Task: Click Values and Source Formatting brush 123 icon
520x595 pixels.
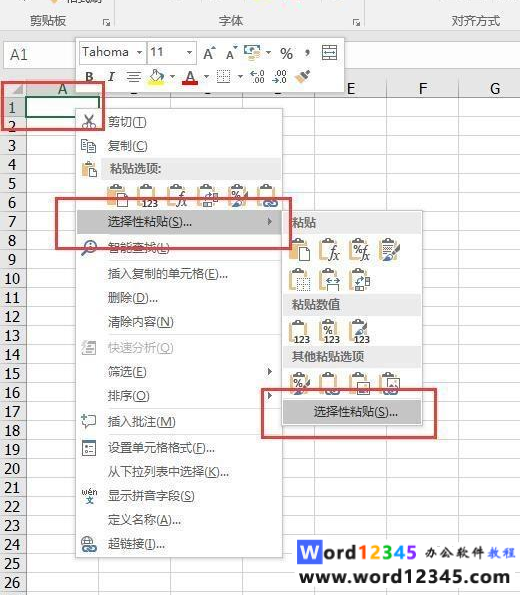Action: point(360,332)
